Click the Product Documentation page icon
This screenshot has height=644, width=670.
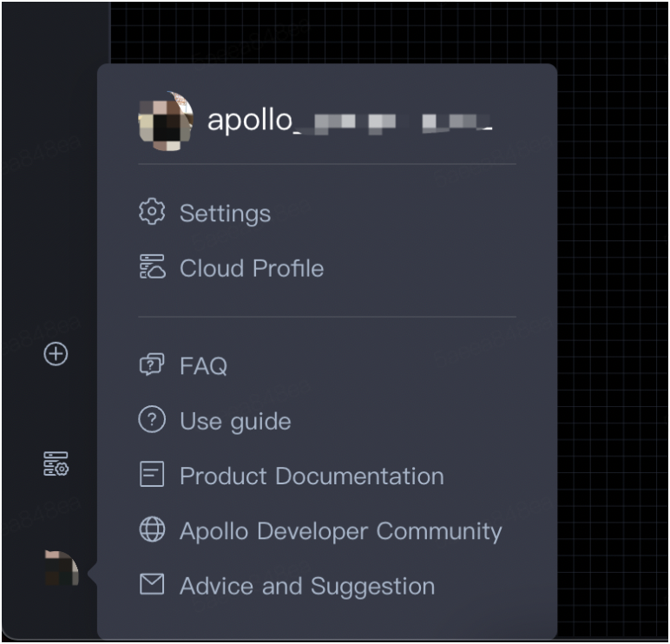(x=152, y=474)
